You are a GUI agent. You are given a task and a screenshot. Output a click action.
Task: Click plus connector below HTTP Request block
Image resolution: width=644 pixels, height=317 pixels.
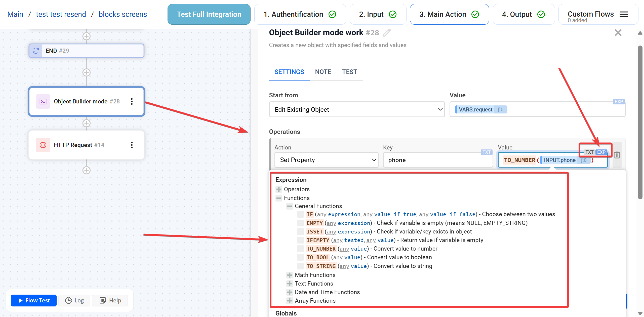[x=87, y=170]
